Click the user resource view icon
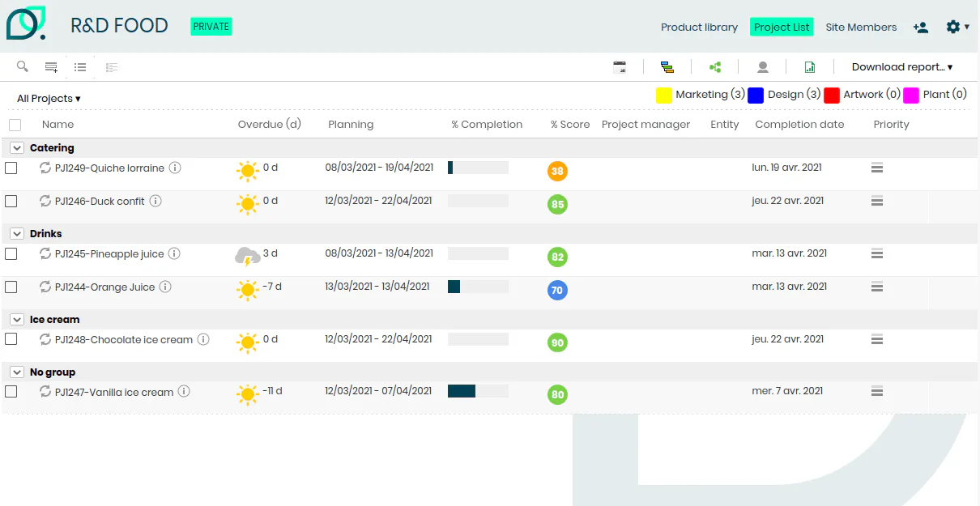This screenshot has height=506, width=980. (762, 67)
